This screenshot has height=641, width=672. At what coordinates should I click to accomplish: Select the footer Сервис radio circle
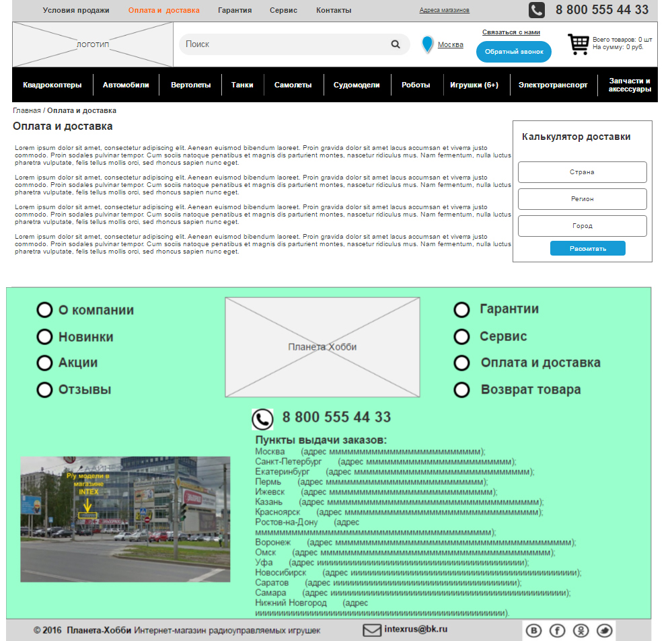coord(461,337)
